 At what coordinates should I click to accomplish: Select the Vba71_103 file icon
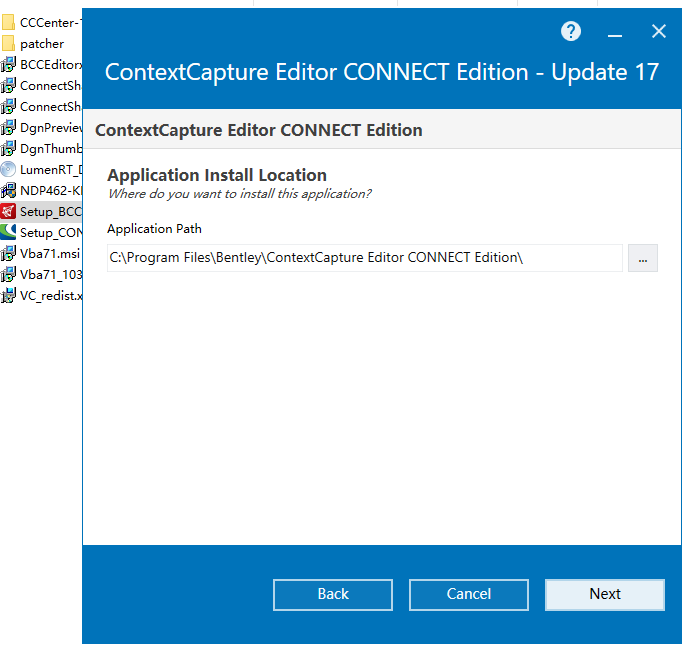[8, 274]
